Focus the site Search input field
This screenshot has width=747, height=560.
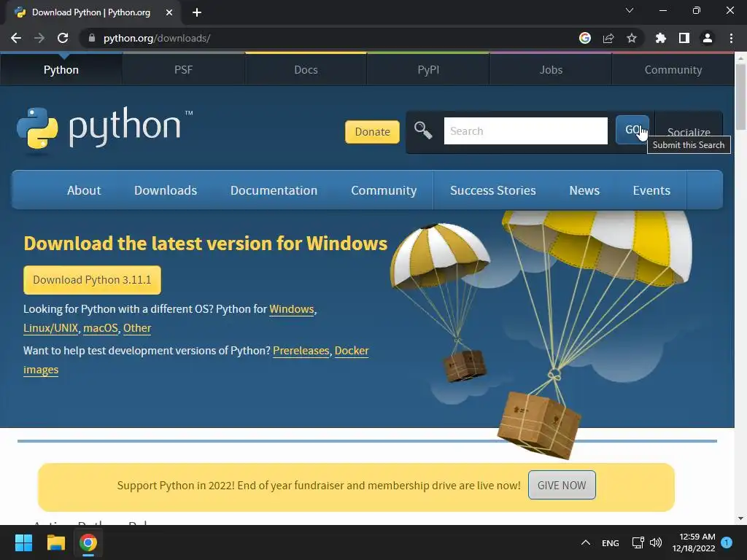point(525,131)
